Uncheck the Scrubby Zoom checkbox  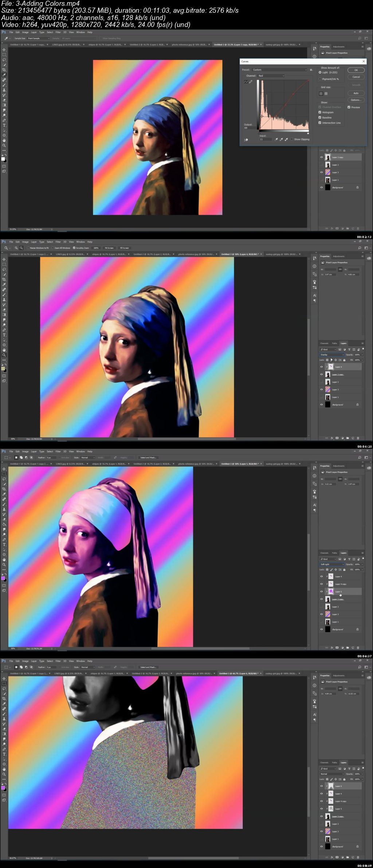click(x=74, y=248)
